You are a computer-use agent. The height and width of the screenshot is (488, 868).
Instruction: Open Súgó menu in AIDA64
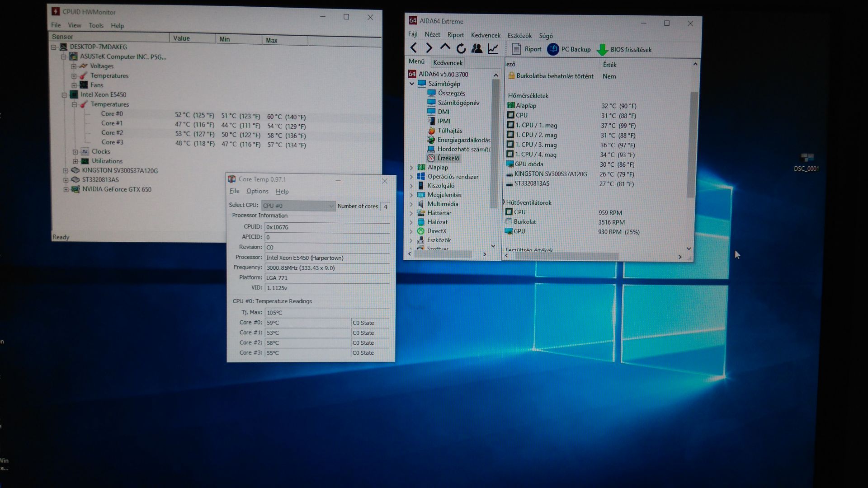[546, 36]
